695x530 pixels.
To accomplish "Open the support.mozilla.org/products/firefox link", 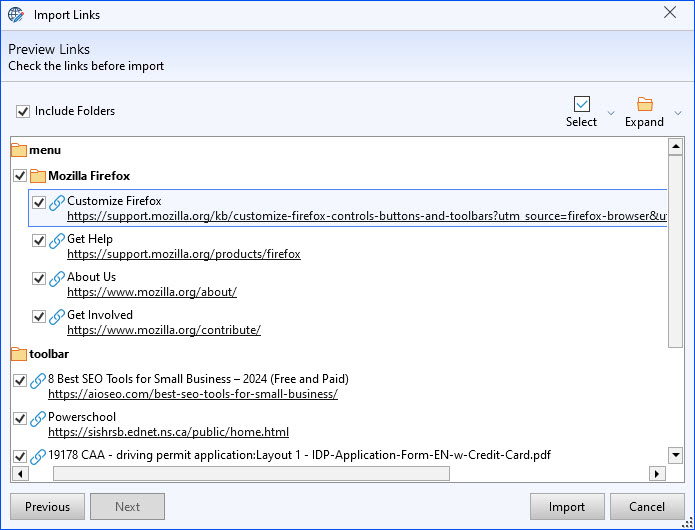I will pos(184,254).
